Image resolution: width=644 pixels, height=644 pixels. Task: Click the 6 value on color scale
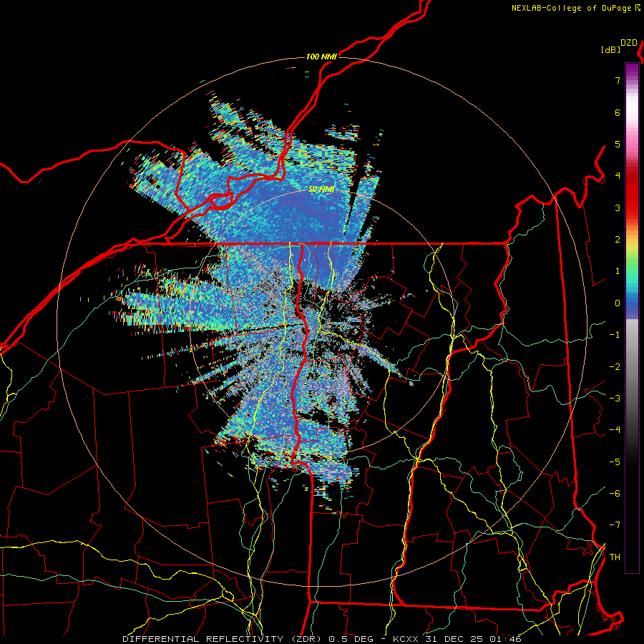coord(618,112)
